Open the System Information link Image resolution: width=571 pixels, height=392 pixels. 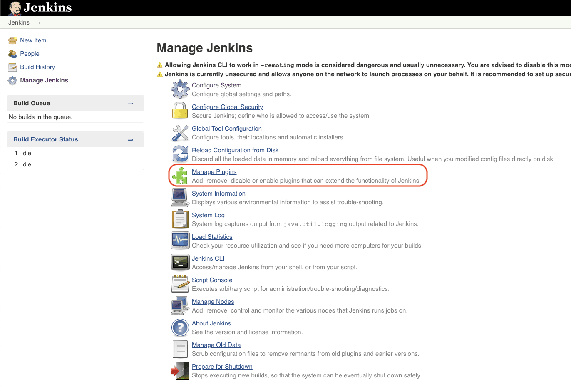coord(218,194)
